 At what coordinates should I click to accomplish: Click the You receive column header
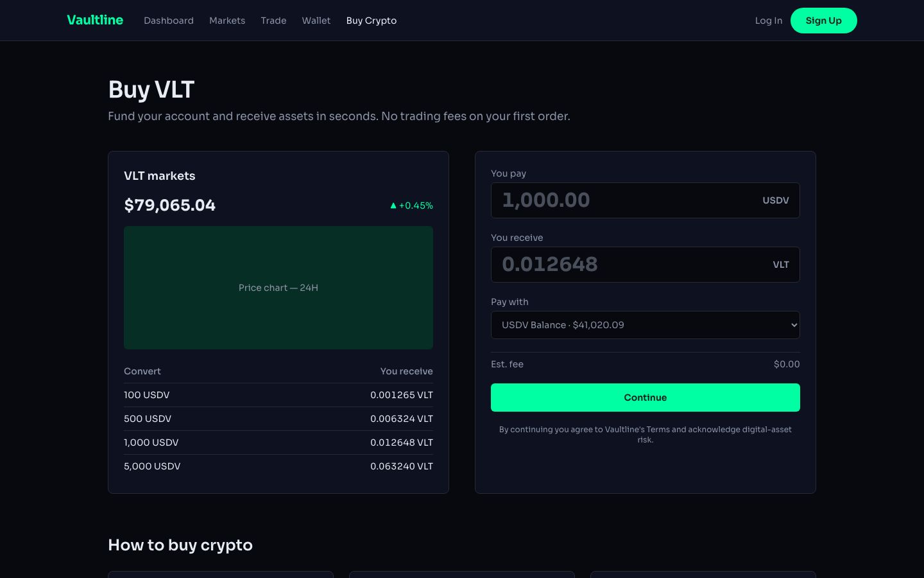pyautogui.click(x=406, y=371)
